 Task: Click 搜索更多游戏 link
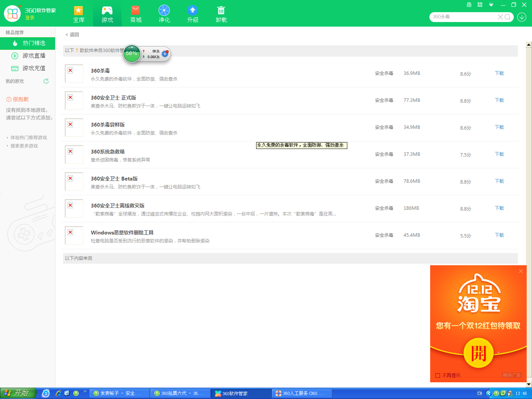24,146
